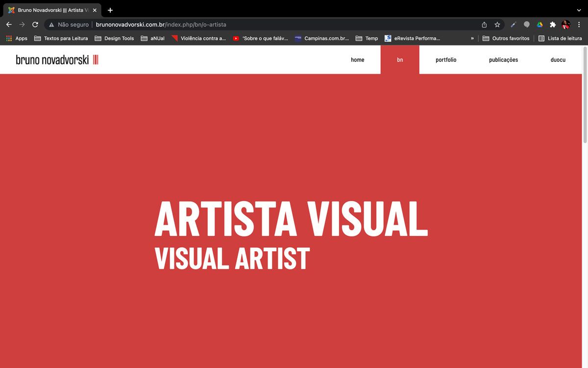Go to the portfolio menu item
The image size is (588, 368).
click(x=446, y=60)
